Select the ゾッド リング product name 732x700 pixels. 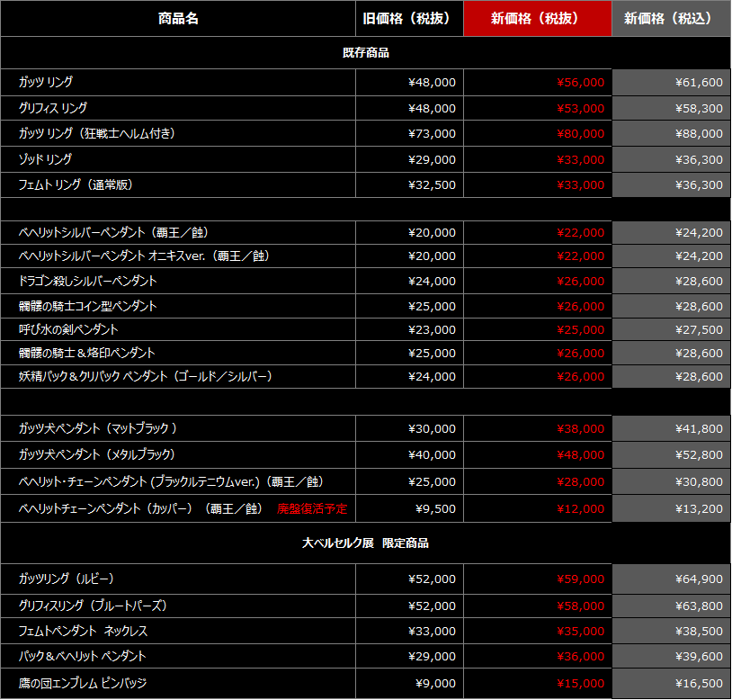(45, 160)
